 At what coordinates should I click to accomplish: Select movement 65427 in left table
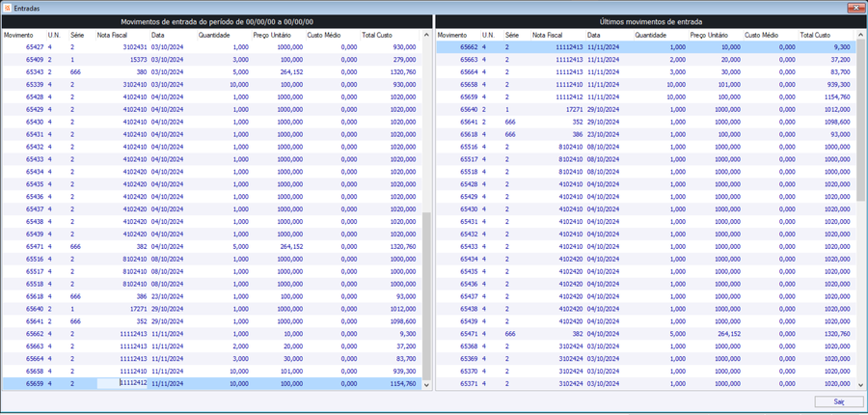(212, 47)
